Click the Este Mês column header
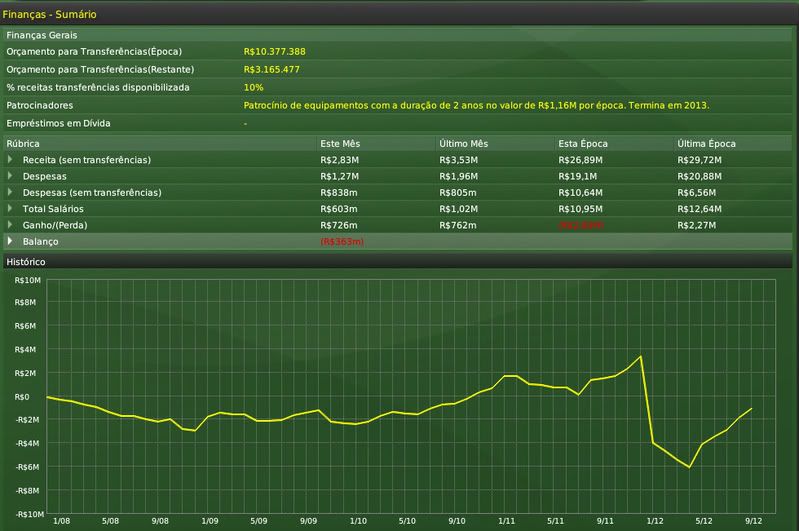Viewport: 799px width, 531px height. pyautogui.click(x=341, y=144)
